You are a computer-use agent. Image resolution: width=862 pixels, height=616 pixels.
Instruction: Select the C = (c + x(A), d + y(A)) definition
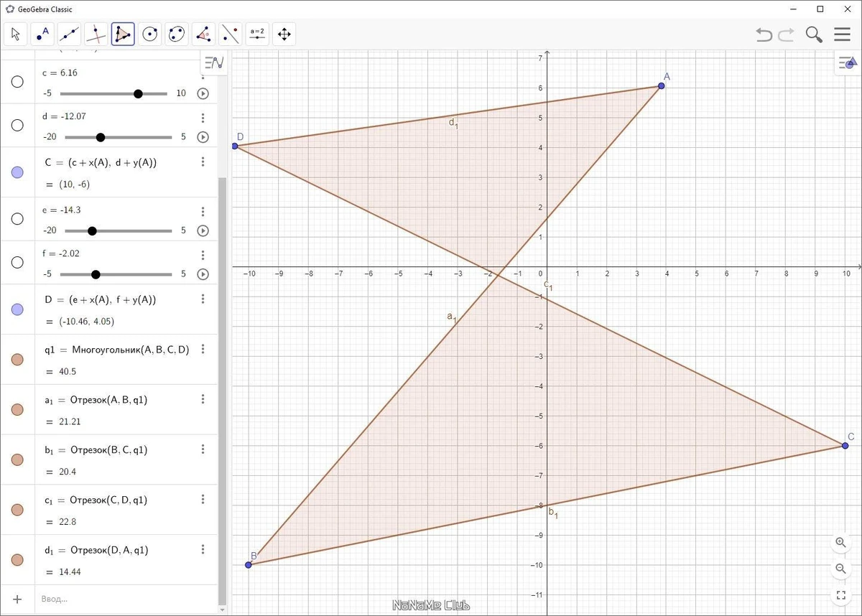coord(101,163)
